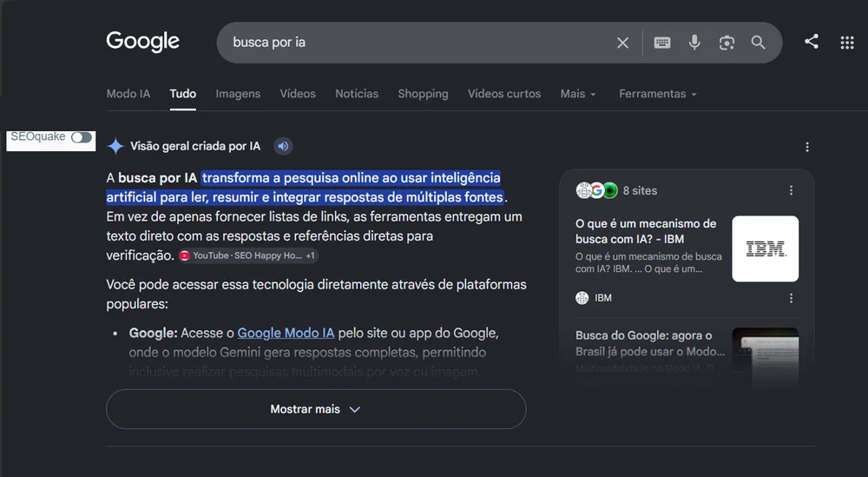Viewport: 868px width, 477px height.
Task: Click the share icon in header
Action: pyautogui.click(x=812, y=42)
